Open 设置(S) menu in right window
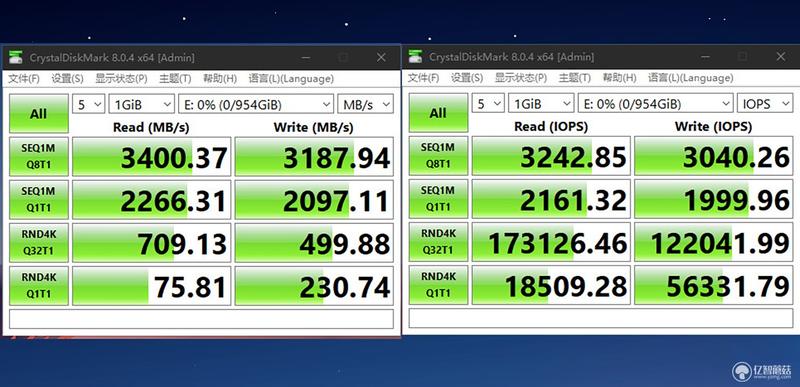 [x=467, y=78]
